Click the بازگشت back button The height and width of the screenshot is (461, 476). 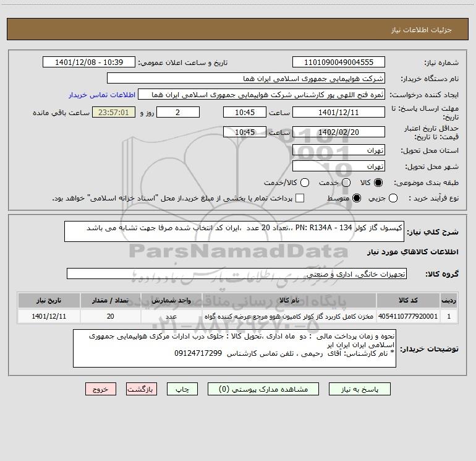pos(142,389)
